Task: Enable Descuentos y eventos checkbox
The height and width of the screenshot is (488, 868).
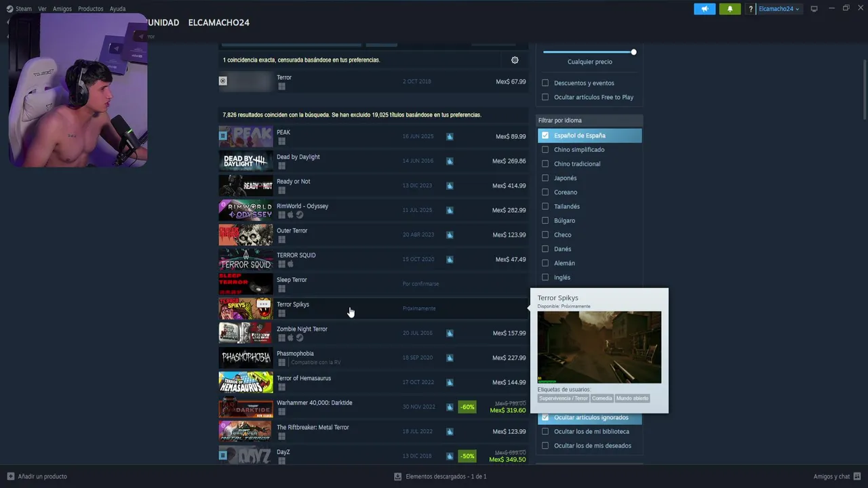Action: [545, 83]
